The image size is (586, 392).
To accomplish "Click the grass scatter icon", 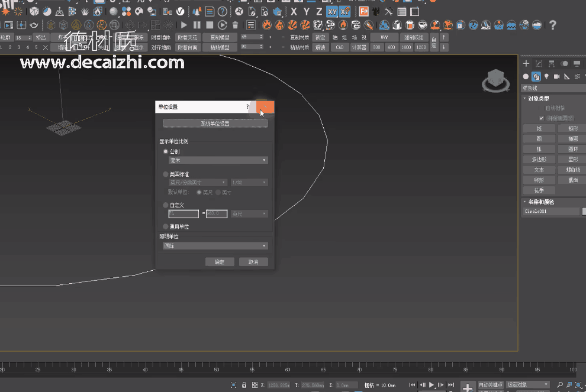I will tap(85, 12).
